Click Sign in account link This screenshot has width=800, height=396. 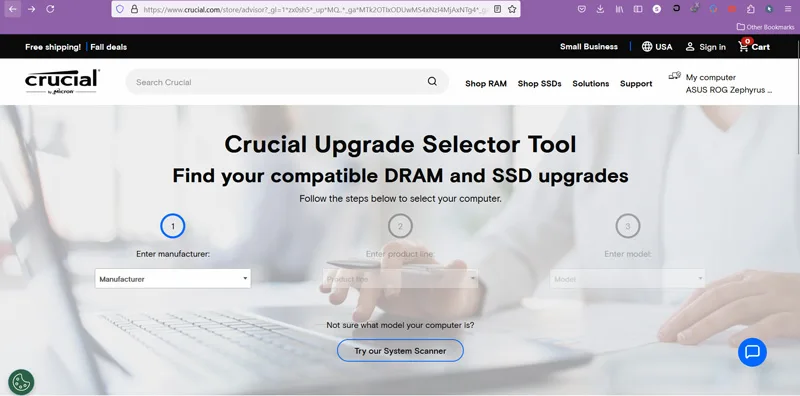(706, 47)
